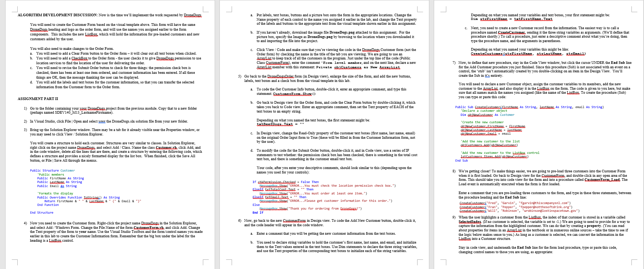Screen dimensions: 644x269
Task: Click 'Public FirstName As String' code line
Action: tap(60, 178)
